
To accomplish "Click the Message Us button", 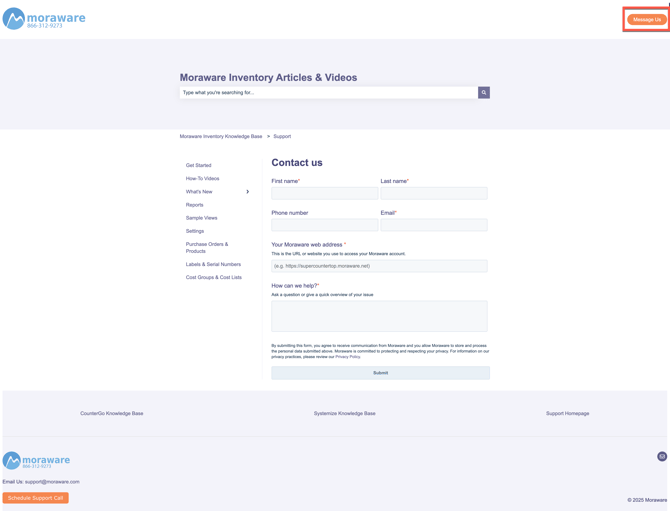I will pyautogui.click(x=646, y=20).
